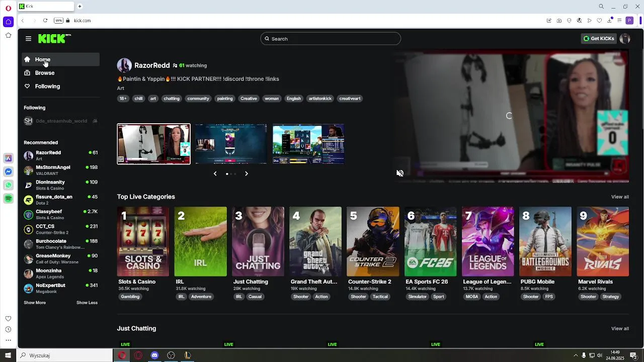Open the purple P profile icon
644x362 pixels.
(629, 21)
